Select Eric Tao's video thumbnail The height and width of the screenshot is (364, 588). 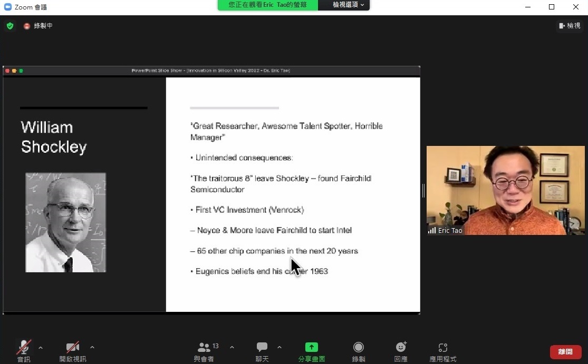505,190
